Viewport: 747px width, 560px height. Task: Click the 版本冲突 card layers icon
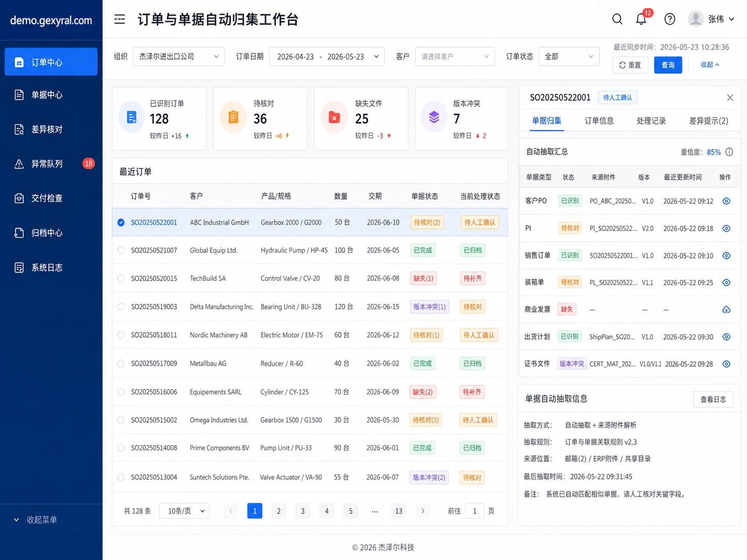tap(434, 117)
